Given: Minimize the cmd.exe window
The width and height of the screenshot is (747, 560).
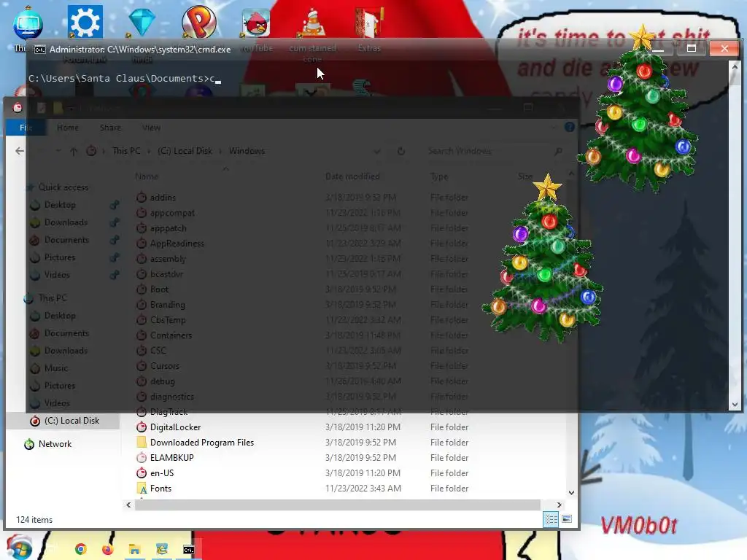Looking at the screenshot, I should point(658,49).
